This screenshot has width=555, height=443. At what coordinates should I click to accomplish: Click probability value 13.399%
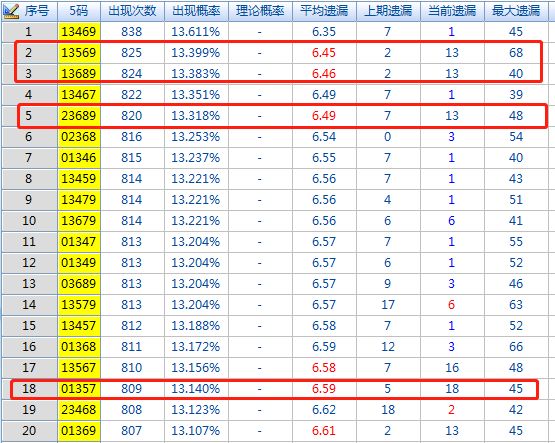click(x=196, y=53)
